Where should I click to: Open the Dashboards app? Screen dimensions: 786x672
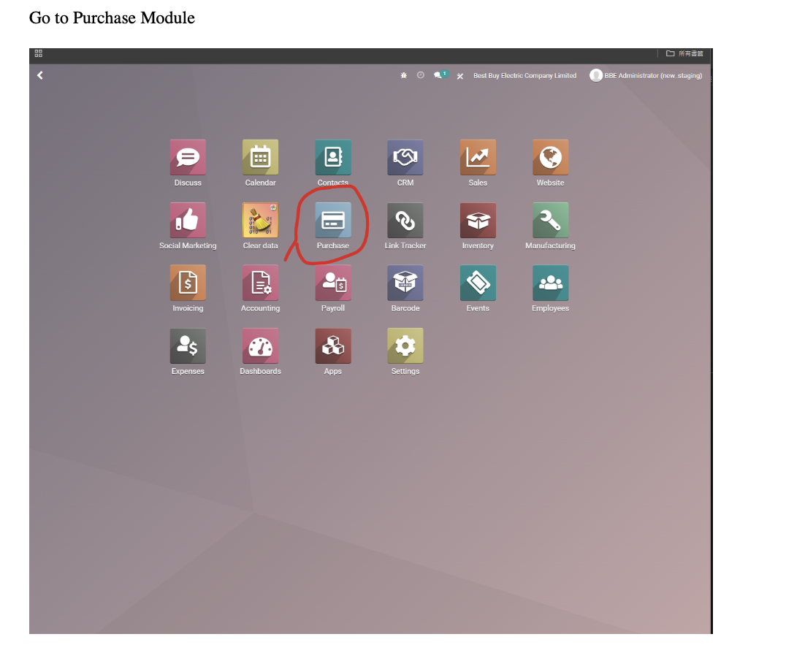(260, 346)
